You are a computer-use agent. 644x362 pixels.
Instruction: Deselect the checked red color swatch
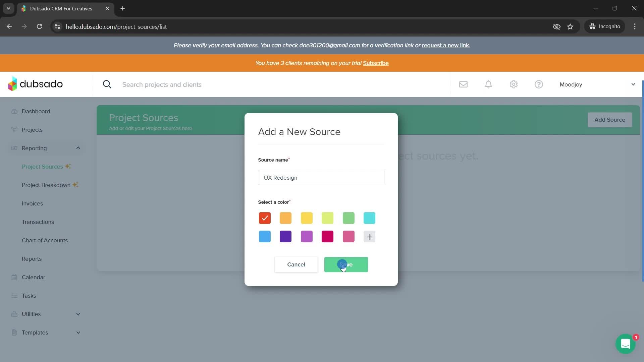click(265, 218)
